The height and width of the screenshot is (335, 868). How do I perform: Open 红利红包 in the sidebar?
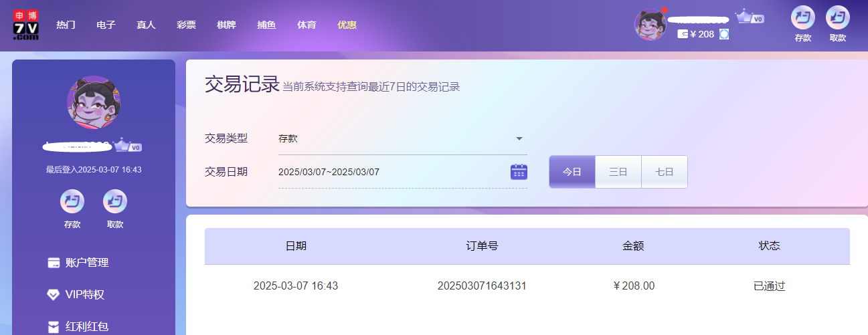(87, 327)
